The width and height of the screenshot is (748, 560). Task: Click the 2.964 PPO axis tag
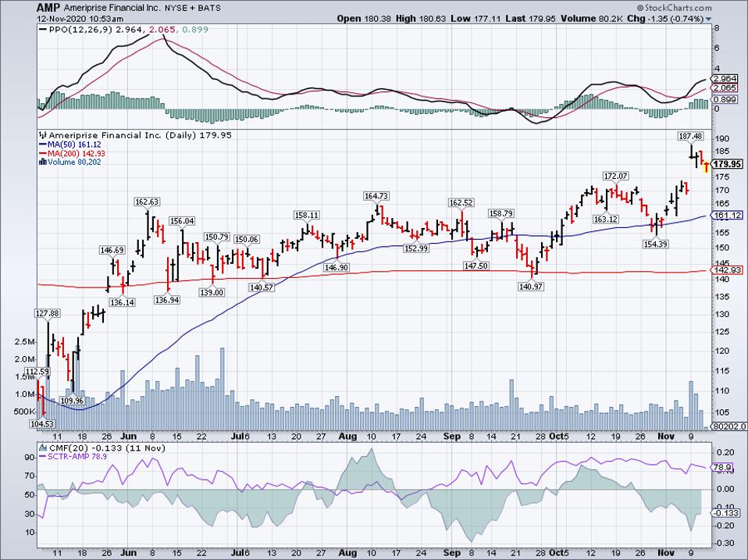725,79
